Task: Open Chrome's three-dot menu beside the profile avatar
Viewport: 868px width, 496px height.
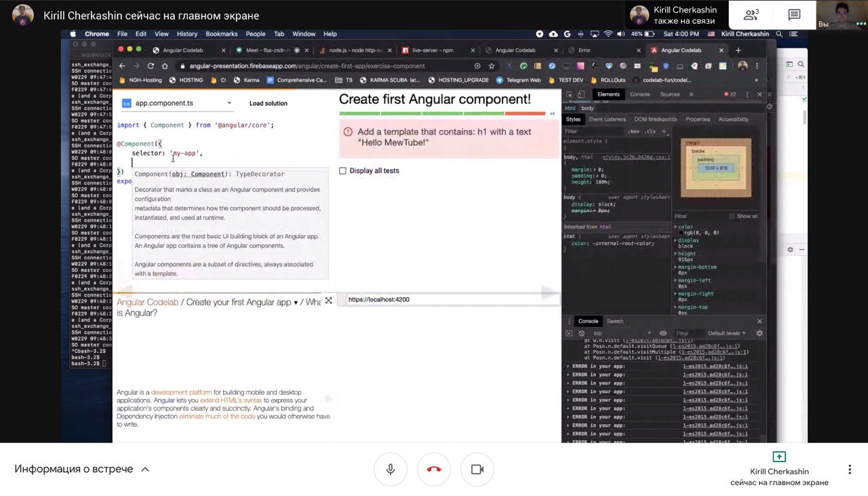Action: coord(757,66)
